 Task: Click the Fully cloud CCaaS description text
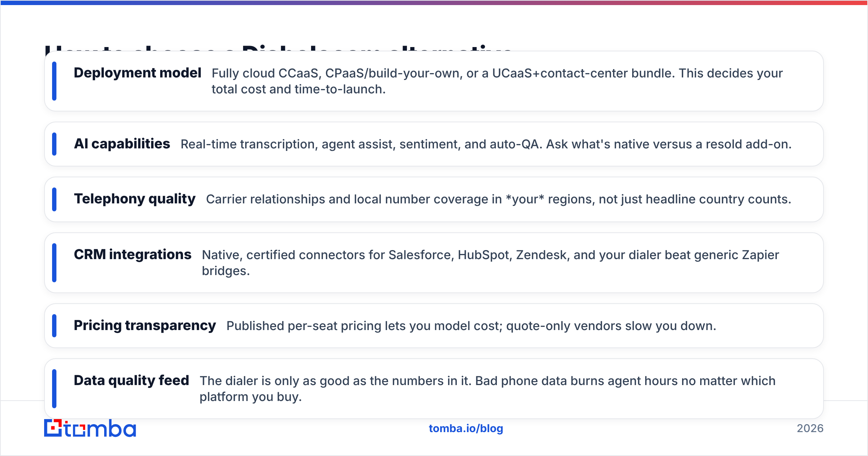click(497, 81)
